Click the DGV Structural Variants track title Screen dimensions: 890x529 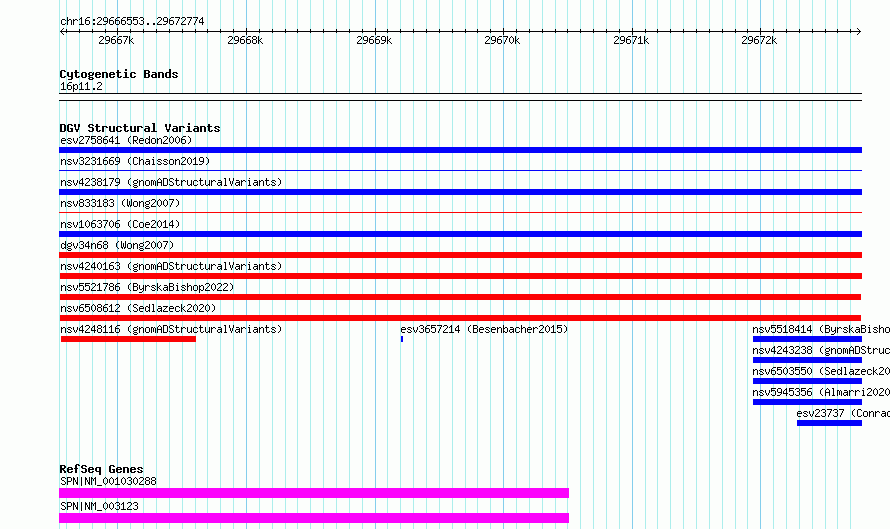click(x=140, y=128)
